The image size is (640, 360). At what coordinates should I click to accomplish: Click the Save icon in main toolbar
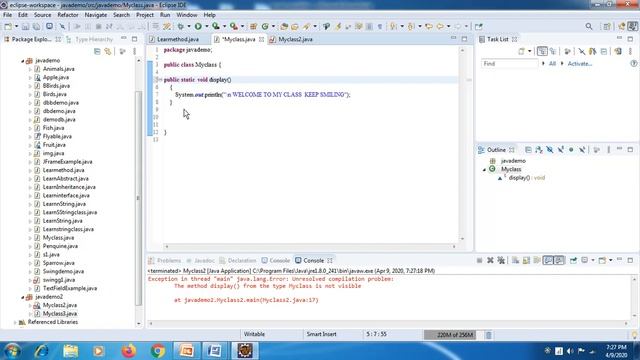point(25,26)
